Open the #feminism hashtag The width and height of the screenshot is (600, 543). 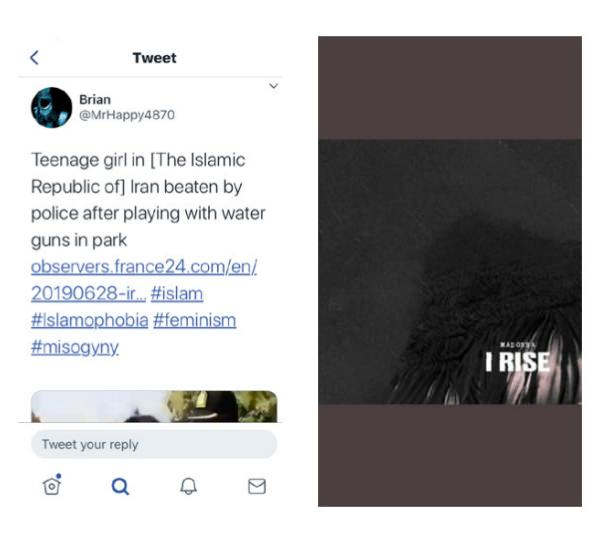click(x=194, y=320)
